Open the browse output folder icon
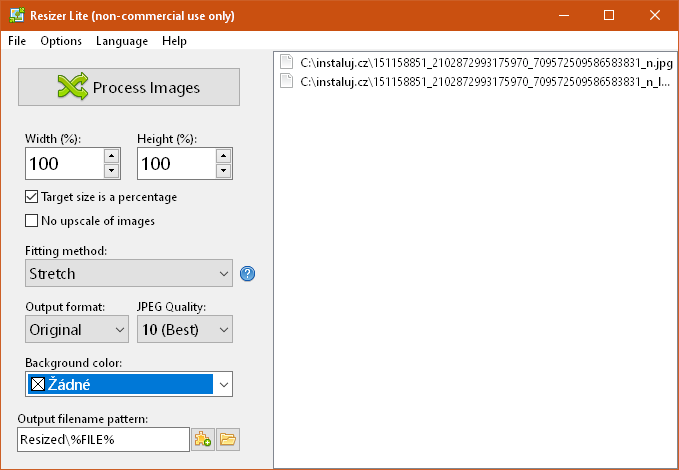This screenshot has width=679, height=470. pos(228,439)
